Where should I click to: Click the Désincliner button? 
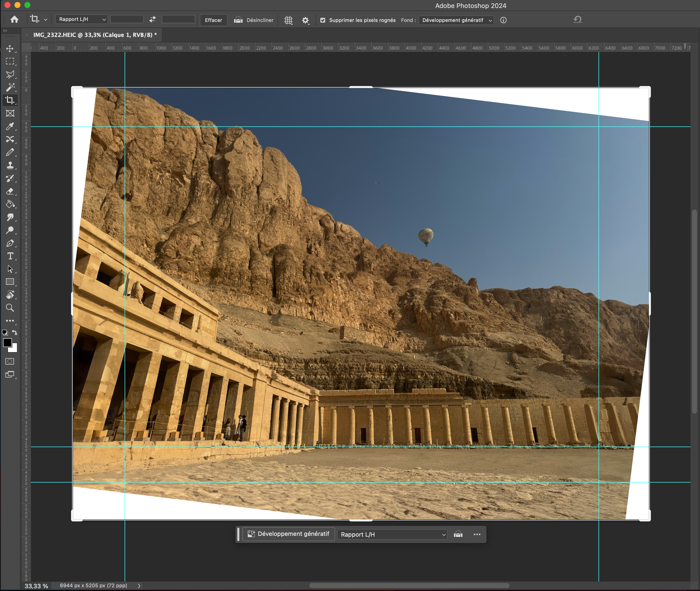point(254,20)
